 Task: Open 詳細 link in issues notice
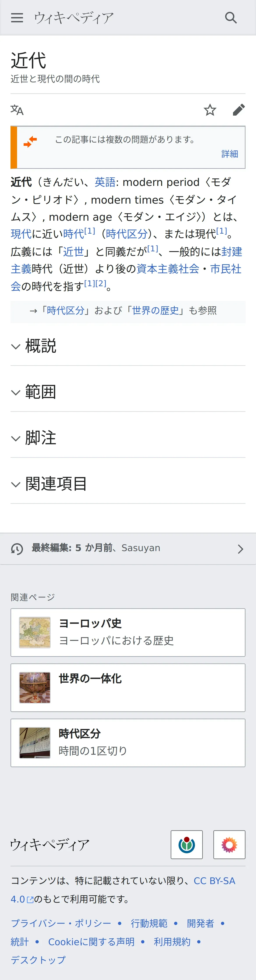pos(229,154)
